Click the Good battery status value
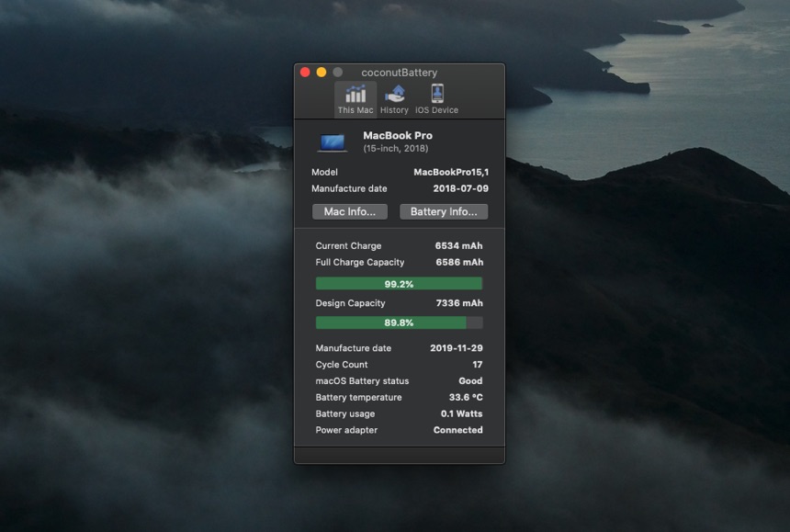This screenshot has width=790, height=532. point(470,381)
